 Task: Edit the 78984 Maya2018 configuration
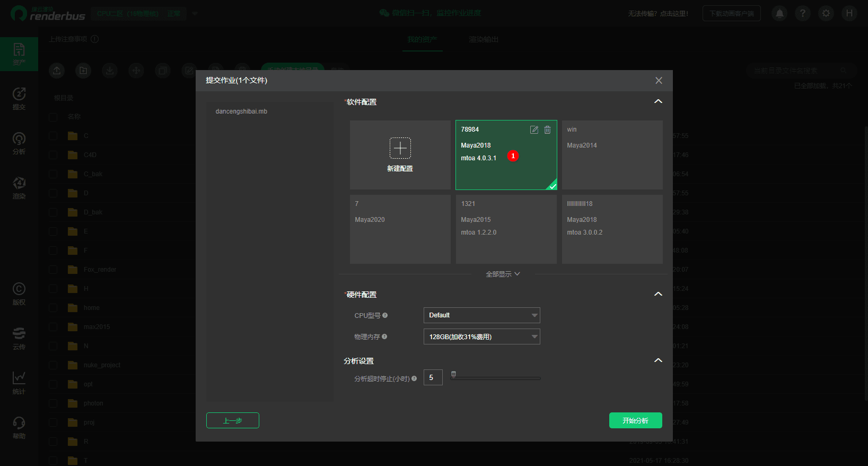coord(534,130)
